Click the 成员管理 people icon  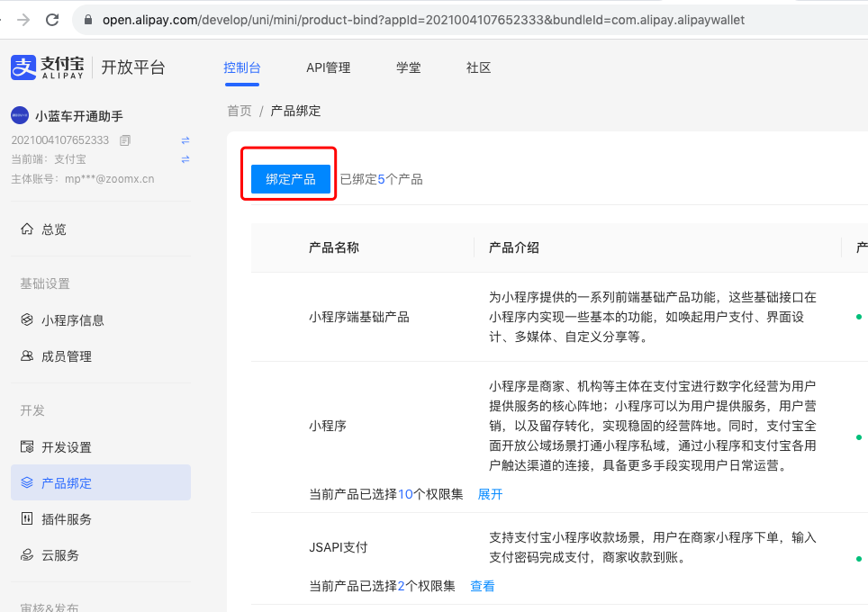tap(27, 355)
